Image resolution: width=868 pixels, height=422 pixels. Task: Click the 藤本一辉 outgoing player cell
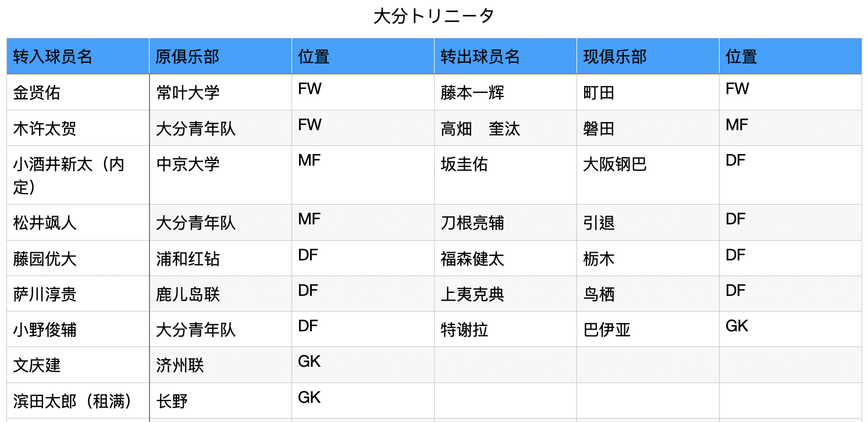(506, 92)
